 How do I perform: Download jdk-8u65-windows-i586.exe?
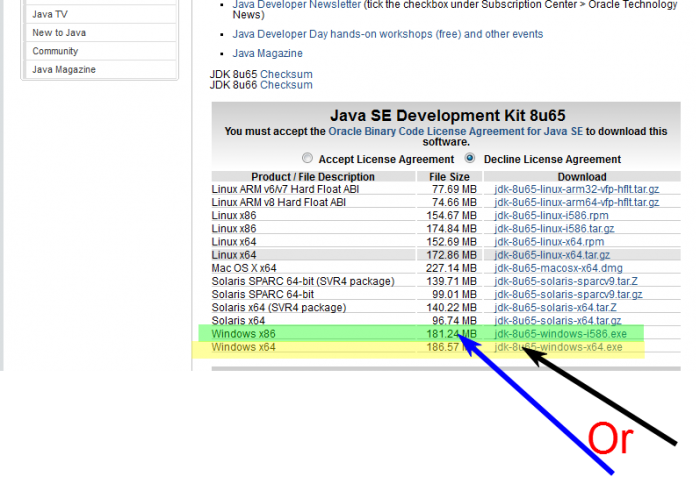pos(560,334)
